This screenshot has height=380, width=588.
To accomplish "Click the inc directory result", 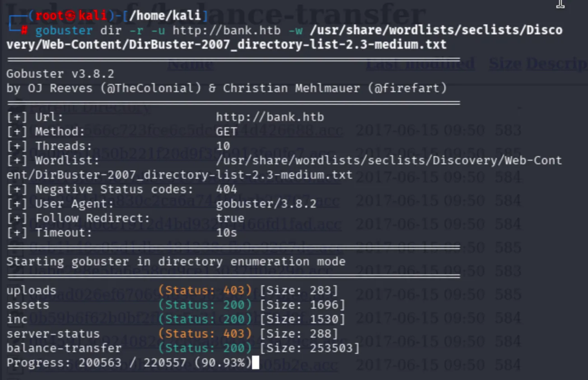I will 17,319.
